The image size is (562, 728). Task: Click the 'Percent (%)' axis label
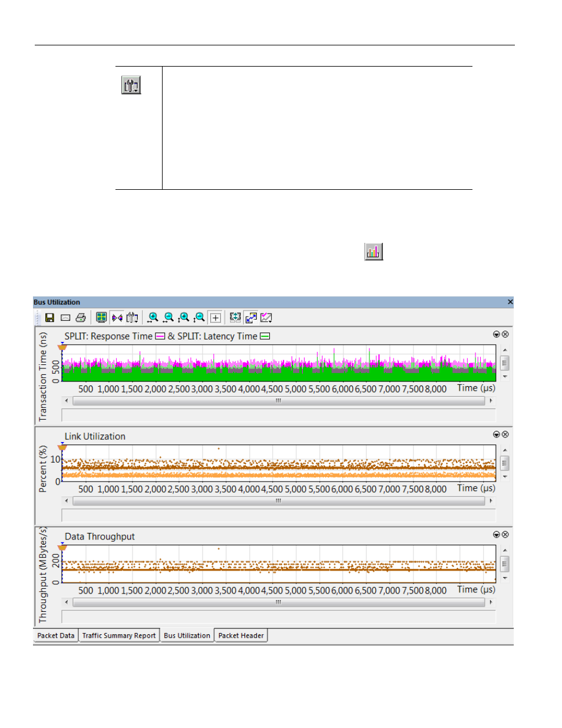pos(42,469)
